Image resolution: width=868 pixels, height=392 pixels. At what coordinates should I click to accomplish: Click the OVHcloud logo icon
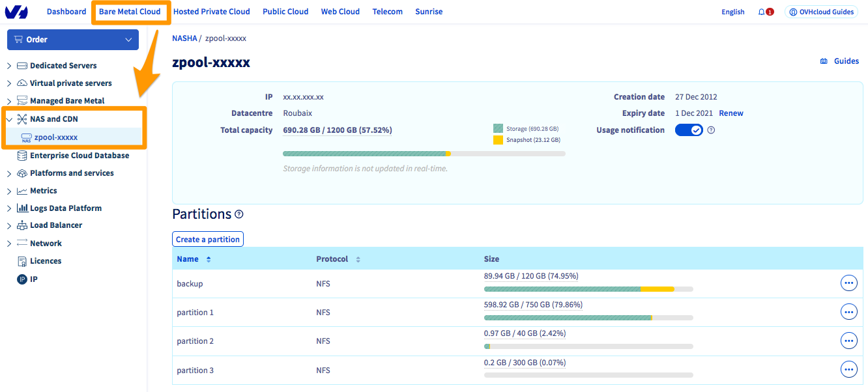(16, 12)
